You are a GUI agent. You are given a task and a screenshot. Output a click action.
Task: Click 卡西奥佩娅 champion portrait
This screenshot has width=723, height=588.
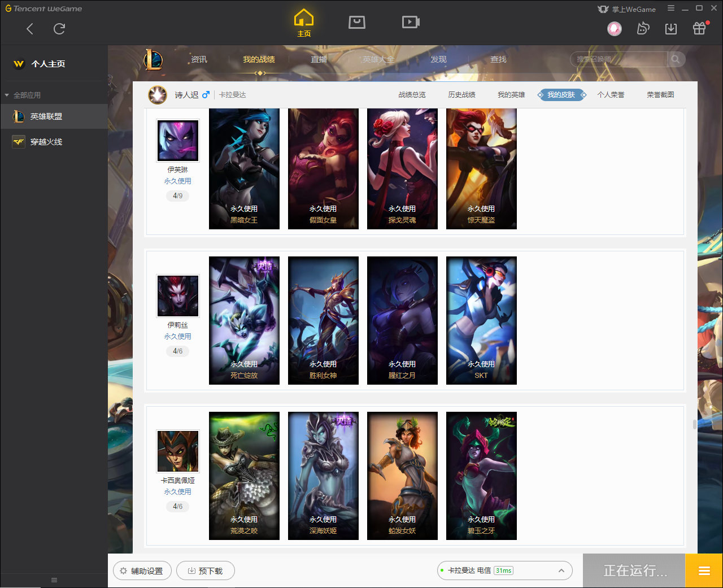tap(178, 451)
